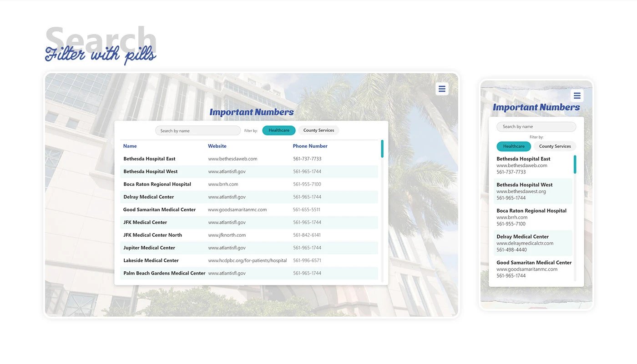Select Jupiter Medical Center name cell
Screen dimensions: 637x364
[x=149, y=248]
